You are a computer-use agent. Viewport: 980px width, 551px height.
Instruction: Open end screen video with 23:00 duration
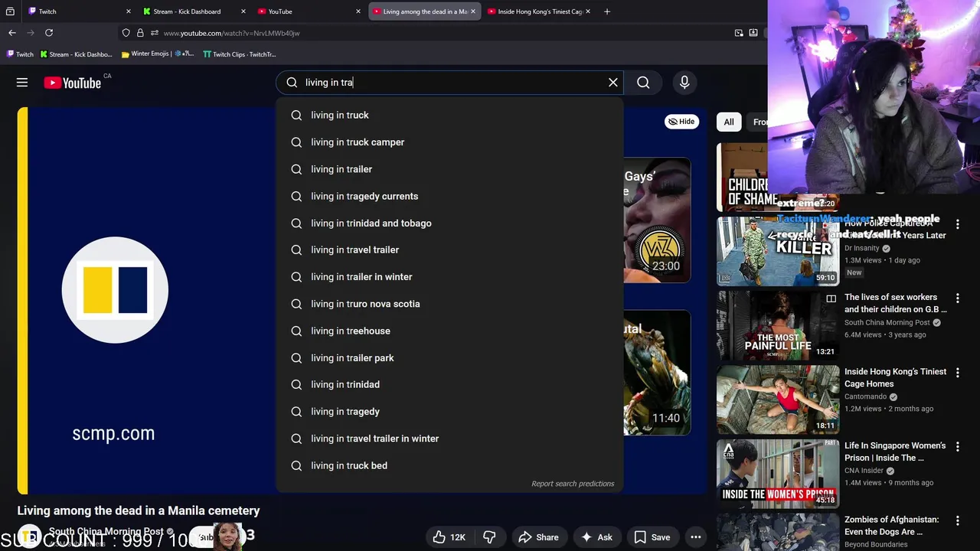[657, 220]
